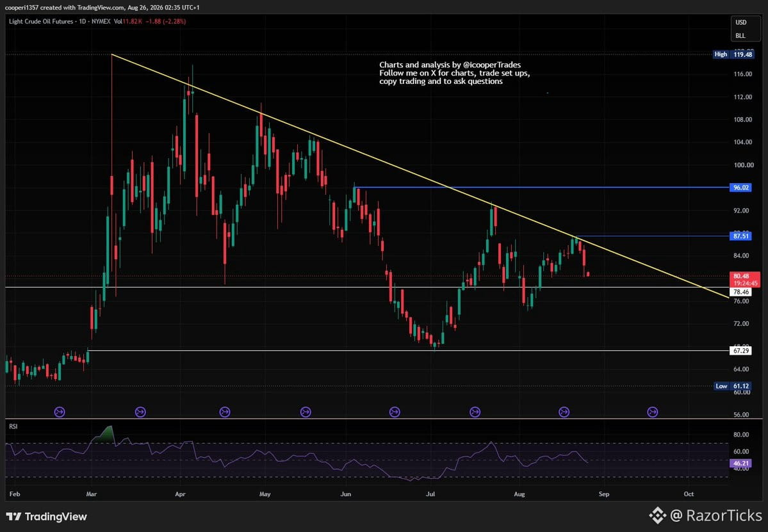This screenshot has width=768, height=532.
Task: Select the Charts and analysis text annotation
Action: (455, 73)
